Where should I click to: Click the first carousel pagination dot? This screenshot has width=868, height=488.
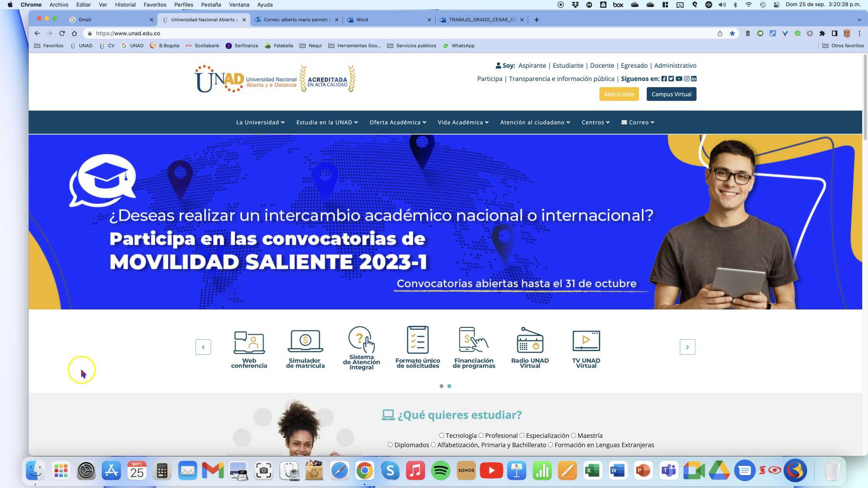coord(441,386)
